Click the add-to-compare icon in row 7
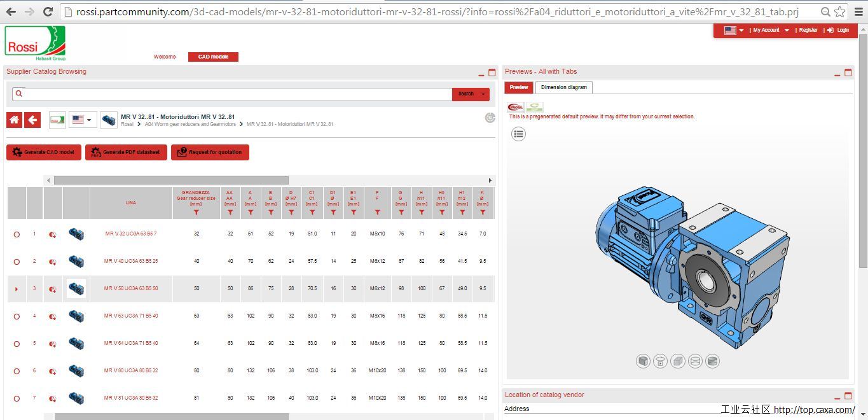The height and width of the screenshot is (420, 868). [x=53, y=398]
